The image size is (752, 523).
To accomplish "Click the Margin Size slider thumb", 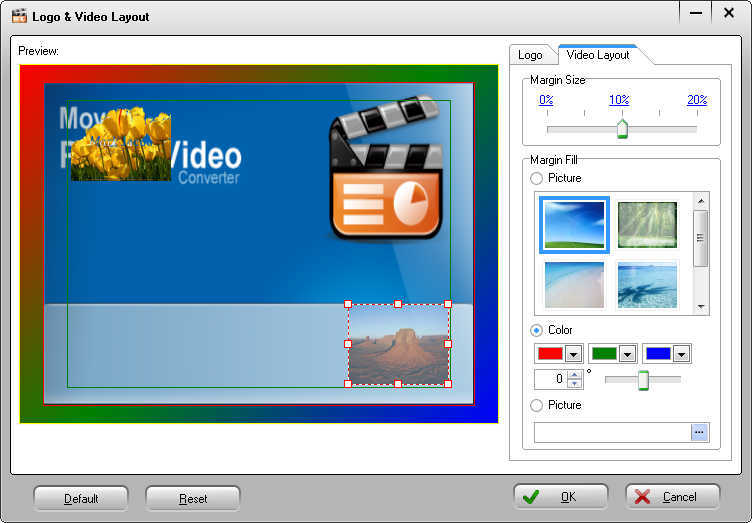I will (622, 129).
